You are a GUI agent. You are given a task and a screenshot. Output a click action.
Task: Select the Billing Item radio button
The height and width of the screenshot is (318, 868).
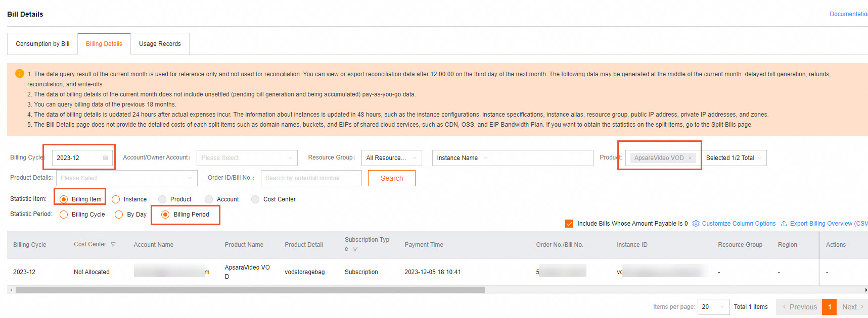click(x=64, y=199)
